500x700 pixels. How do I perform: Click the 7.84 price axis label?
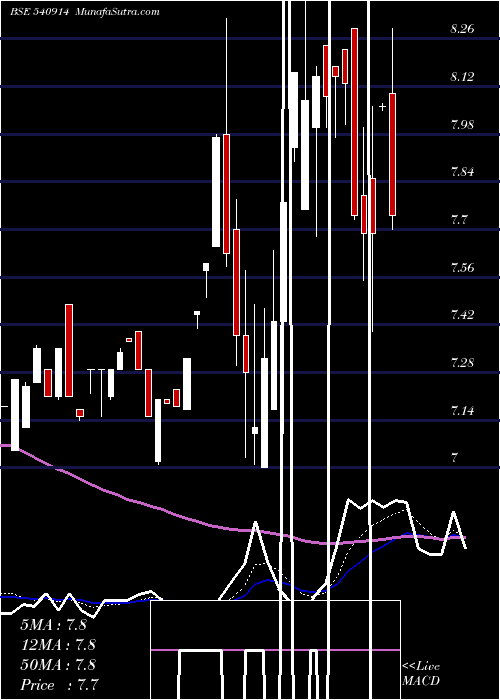462,171
